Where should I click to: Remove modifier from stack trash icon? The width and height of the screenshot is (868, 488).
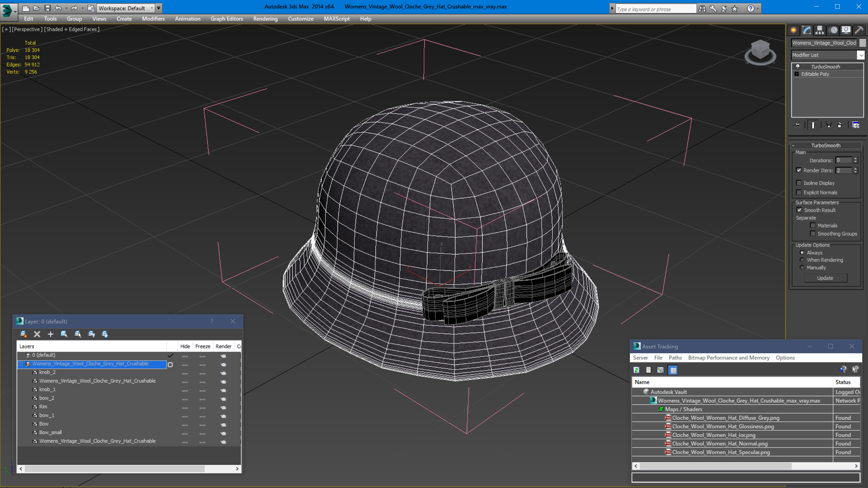[840, 125]
